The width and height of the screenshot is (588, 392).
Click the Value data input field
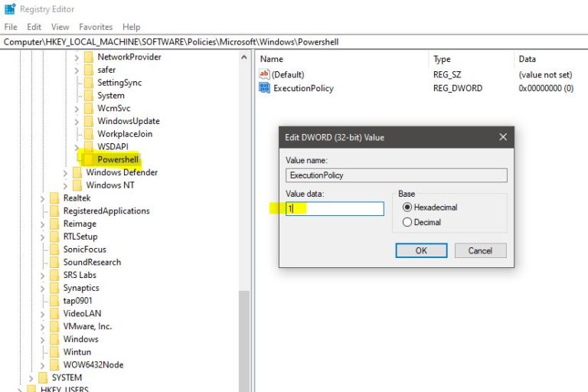pos(335,208)
